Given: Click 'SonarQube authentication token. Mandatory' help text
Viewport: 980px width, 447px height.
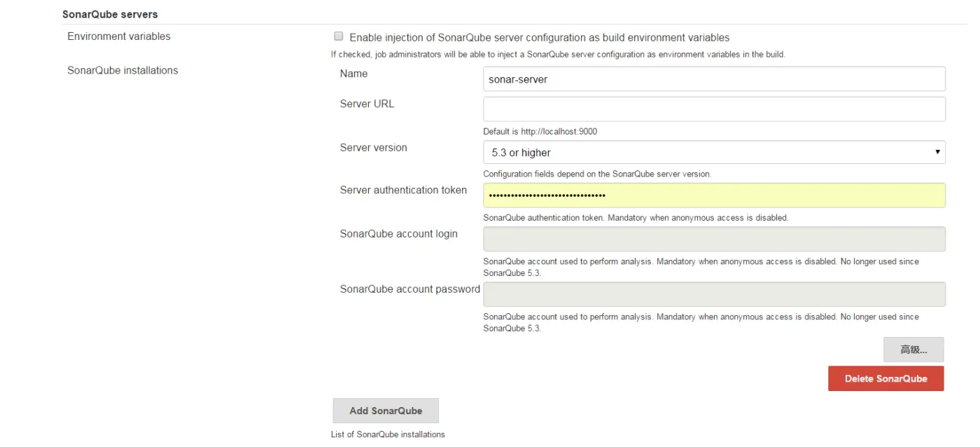Looking at the screenshot, I should (636, 218).
